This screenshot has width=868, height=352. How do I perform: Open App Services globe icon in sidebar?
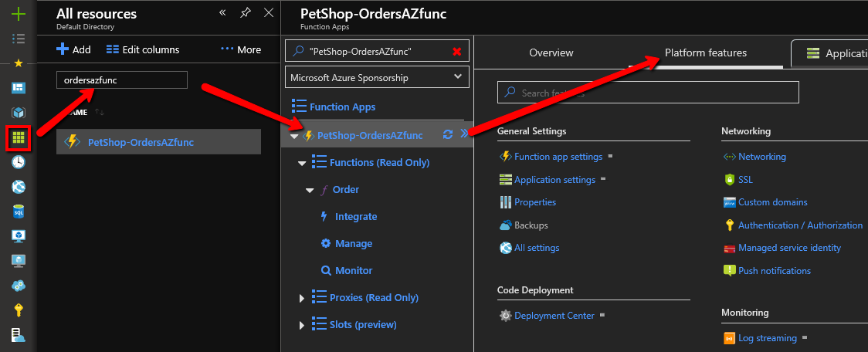(19, 187)
